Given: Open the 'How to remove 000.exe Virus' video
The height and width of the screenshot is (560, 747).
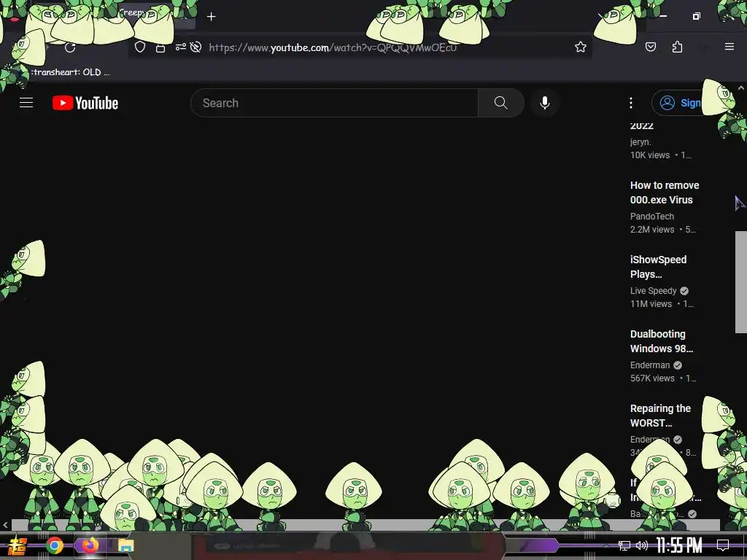Looking at the screenshot, I should coord(665,192).
